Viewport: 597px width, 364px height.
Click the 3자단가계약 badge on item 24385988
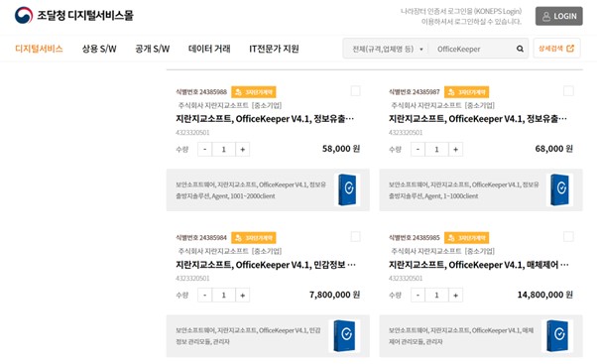tap(254, 92)
